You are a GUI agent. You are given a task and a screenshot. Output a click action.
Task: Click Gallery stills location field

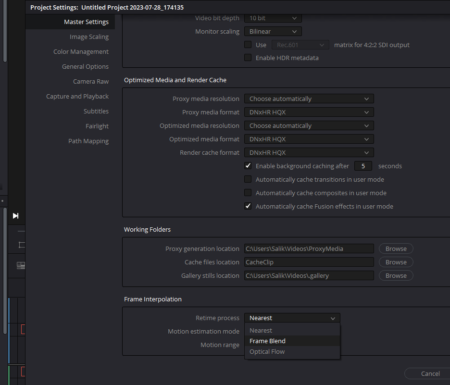click(x=309, y=276)
